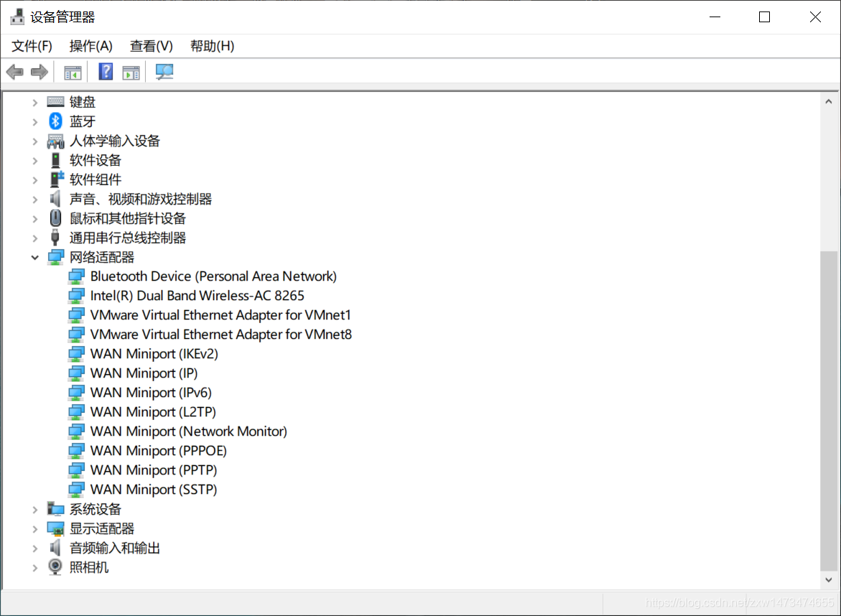Viewport: 841px width, 616px height.
Task: Click the 系统设备 category icon
Action: 55,509
